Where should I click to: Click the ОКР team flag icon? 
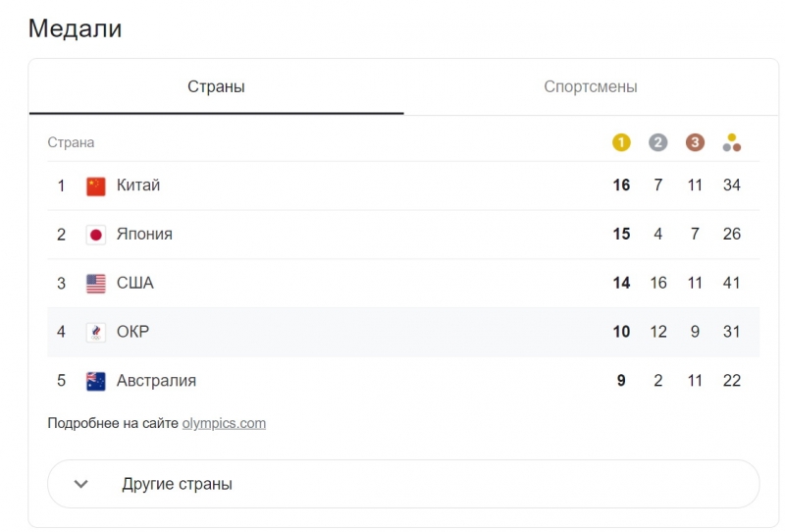[95, 333]
